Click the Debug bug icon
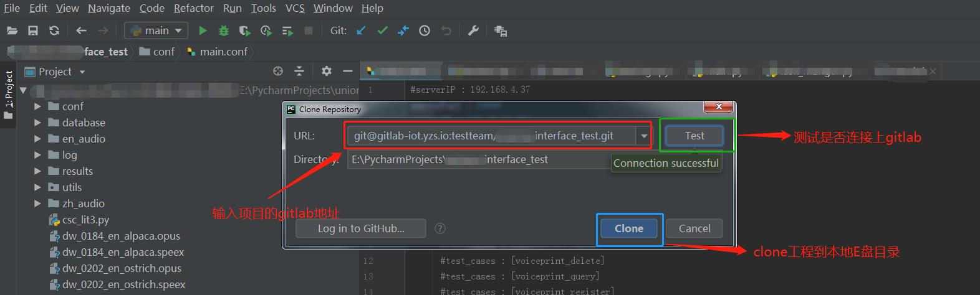Viewport: 980px width, 295px height. 223,30
